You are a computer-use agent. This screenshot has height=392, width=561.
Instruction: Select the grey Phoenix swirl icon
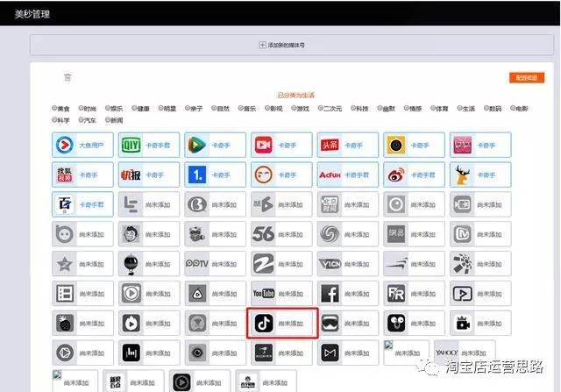pyautogui.click(x=330, y=234)
